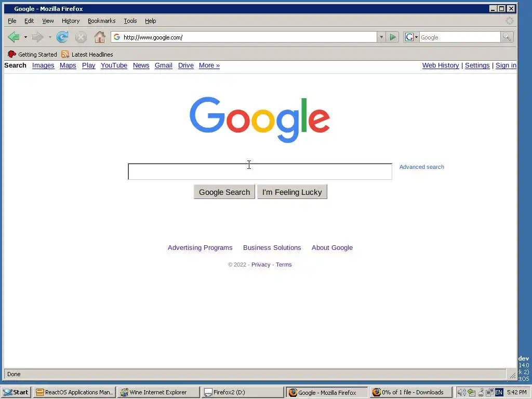
Task: Switch to Firefox2 (D:) window
Action: point(243,392)
